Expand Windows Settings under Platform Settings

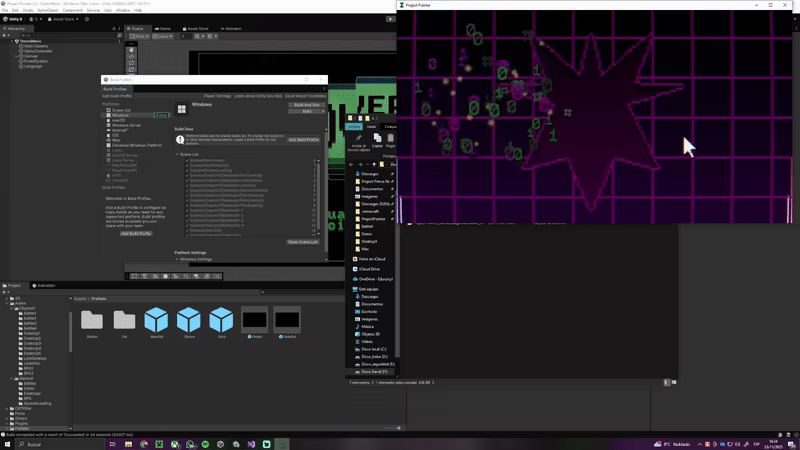177,259
